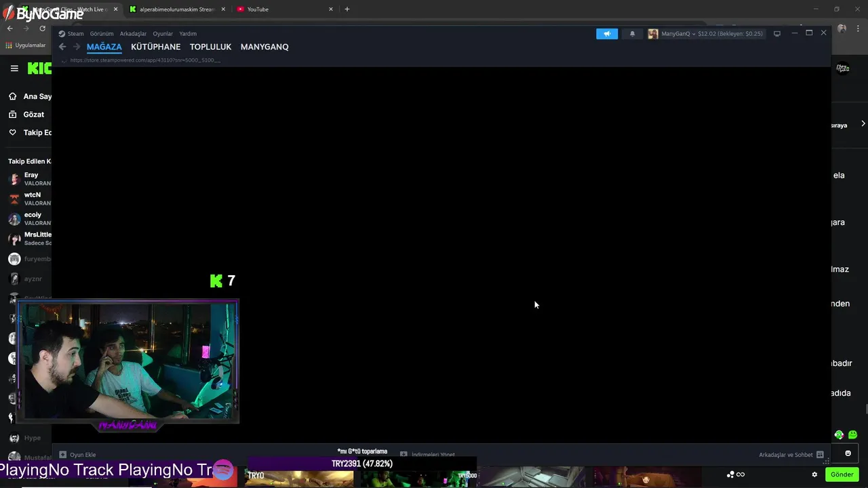
Task: Open the Yardım menu
Action: (x=188, y=34)
